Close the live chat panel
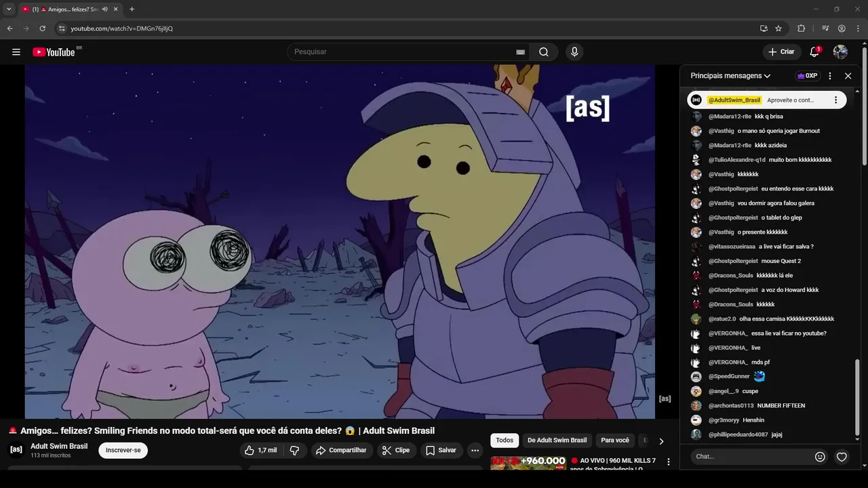This screenshot has width=868, height=488. pos(848,76)
